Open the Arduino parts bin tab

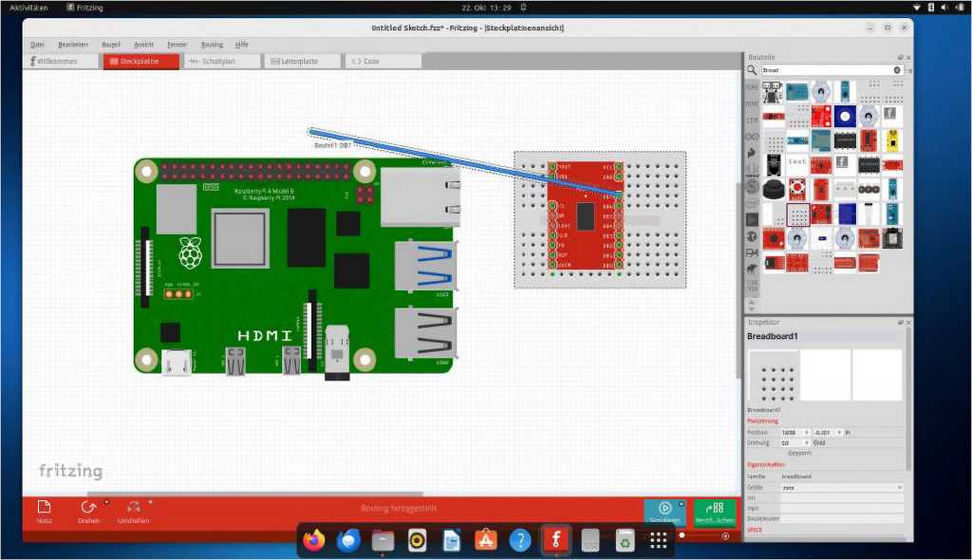(x=752, y=137)
